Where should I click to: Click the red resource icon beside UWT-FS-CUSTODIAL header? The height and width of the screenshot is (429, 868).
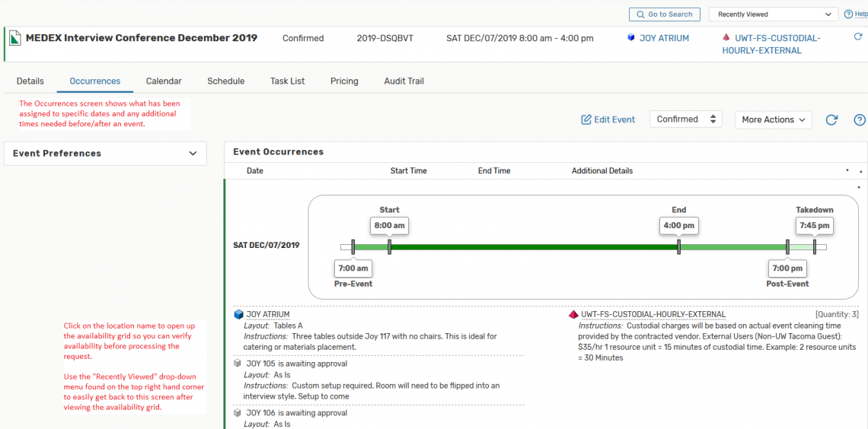point(726,38)
